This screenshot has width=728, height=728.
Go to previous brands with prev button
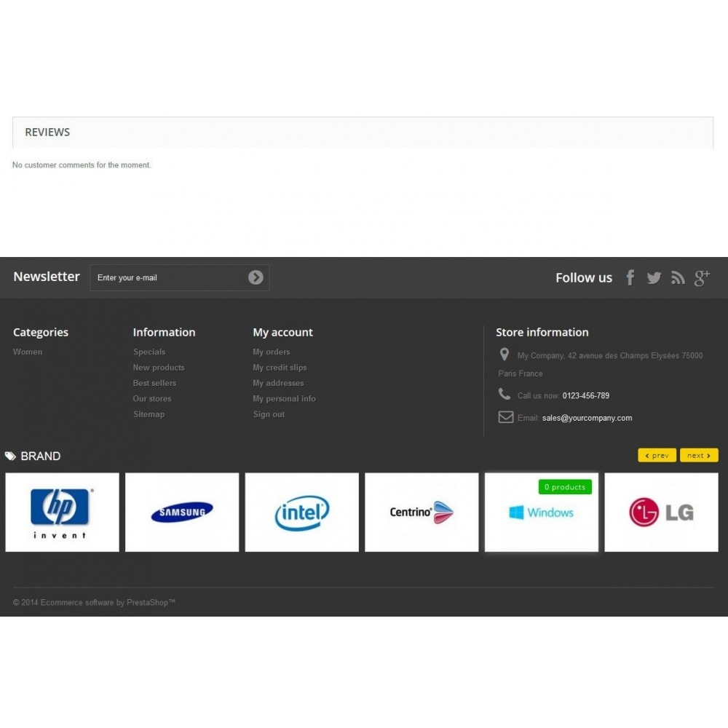657,456
